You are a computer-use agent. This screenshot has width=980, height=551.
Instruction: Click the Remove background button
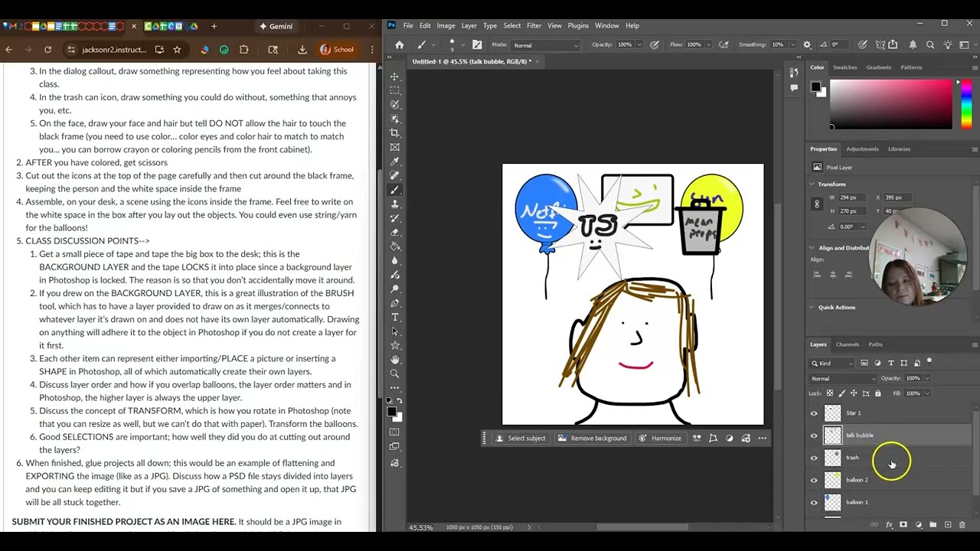pyautogui.click(x=592, y=439)
